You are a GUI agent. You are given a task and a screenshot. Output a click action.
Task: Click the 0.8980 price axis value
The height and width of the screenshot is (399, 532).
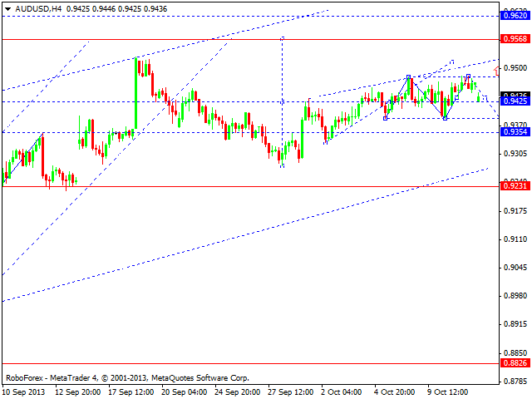coord(515,296)
